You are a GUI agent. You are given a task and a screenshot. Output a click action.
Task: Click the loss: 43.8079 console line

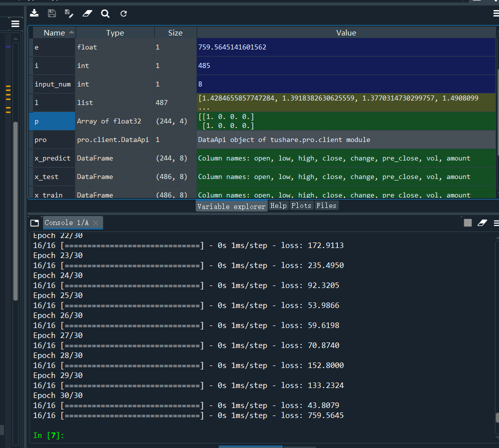(x=186, y=405)
